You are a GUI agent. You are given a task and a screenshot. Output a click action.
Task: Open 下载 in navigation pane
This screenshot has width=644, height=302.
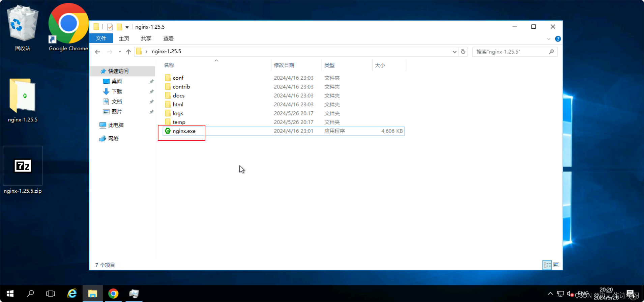point(117,91)
